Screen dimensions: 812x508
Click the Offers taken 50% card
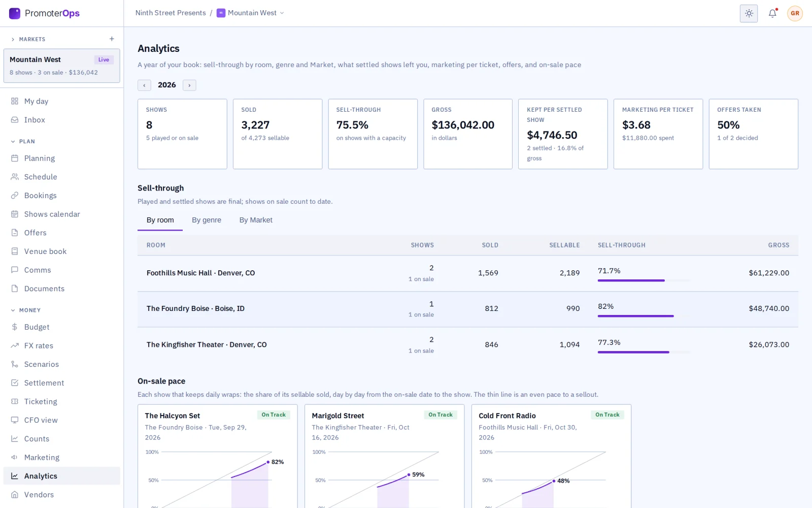(x=754, y=134)
